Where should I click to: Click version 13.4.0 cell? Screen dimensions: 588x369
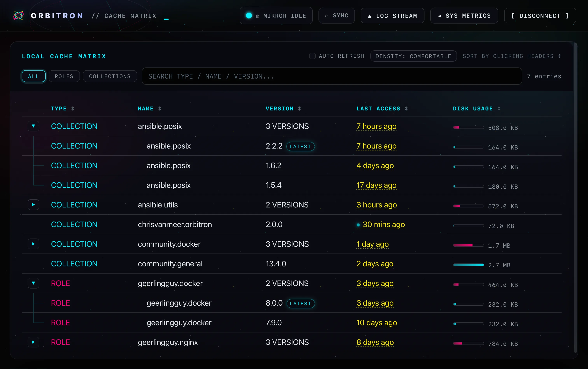(276, 264)
